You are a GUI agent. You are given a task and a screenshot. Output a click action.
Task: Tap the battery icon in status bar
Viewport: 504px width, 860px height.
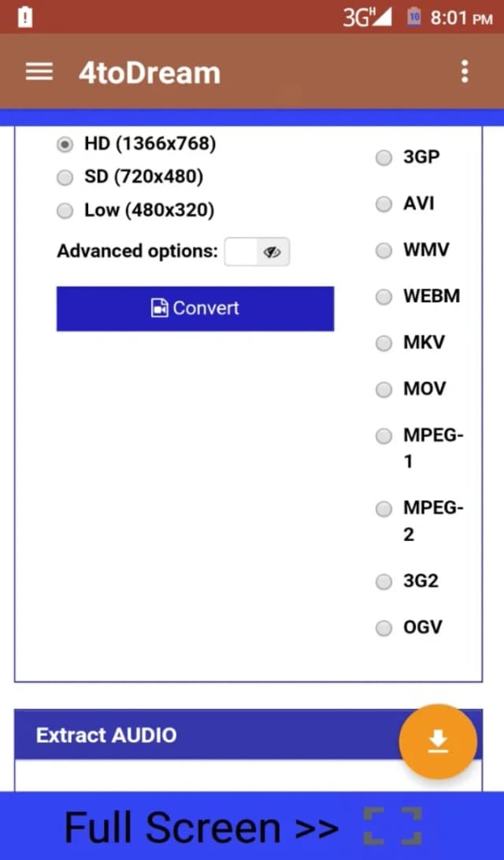pos(414,17)
